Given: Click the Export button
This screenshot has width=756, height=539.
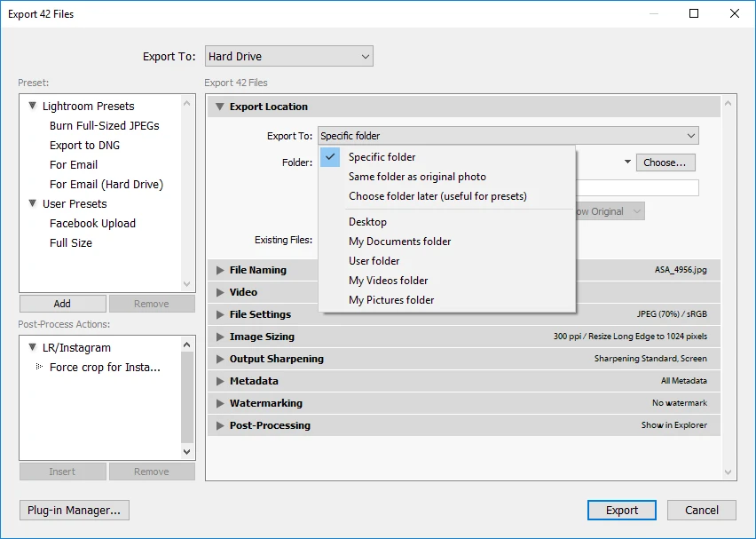Looking at the screenshot, I should pyautogui.click(x=621, y=510).
